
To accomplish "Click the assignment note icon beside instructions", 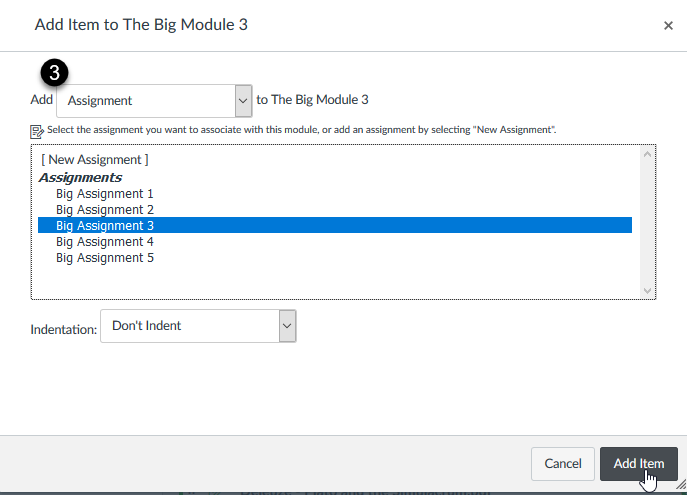I will 37,131.
